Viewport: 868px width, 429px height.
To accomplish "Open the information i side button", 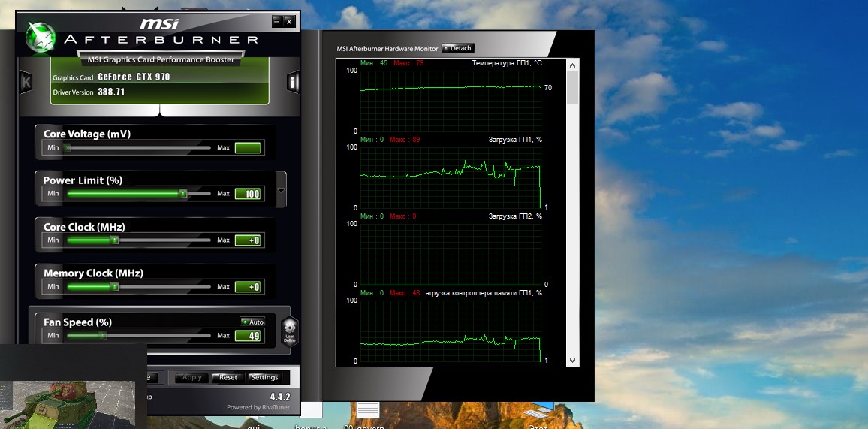I will point(293,82).
